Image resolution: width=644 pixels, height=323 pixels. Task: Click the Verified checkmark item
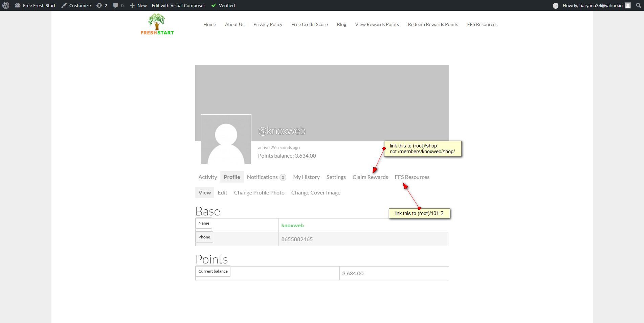click(x=223, y=5)
